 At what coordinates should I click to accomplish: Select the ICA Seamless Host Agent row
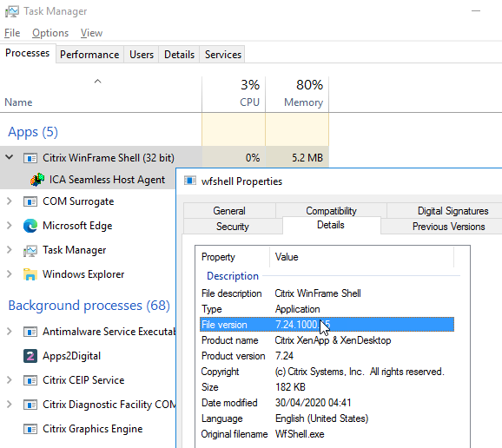point(88,180)
